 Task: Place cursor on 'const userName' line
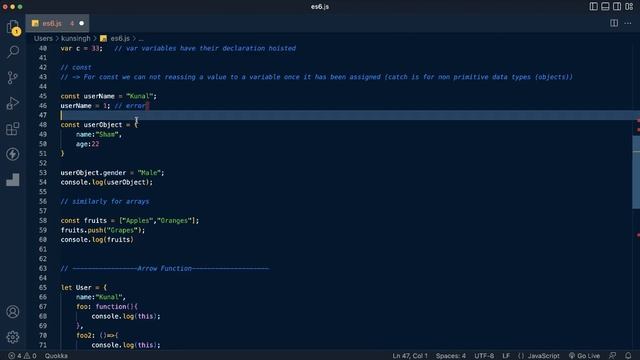tap(109, 96)
